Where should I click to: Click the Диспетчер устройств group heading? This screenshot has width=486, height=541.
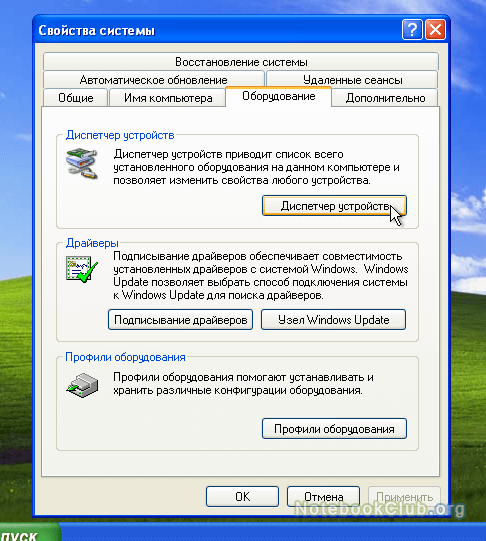coord(120,135)
